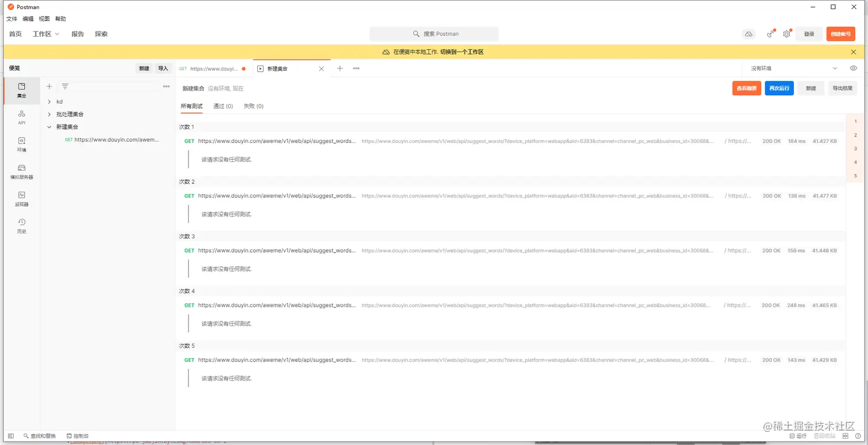The height and width of the screenshot is (445, 868).
Task: Click the 导出结果 button
Action: click(x=842, y=88)
